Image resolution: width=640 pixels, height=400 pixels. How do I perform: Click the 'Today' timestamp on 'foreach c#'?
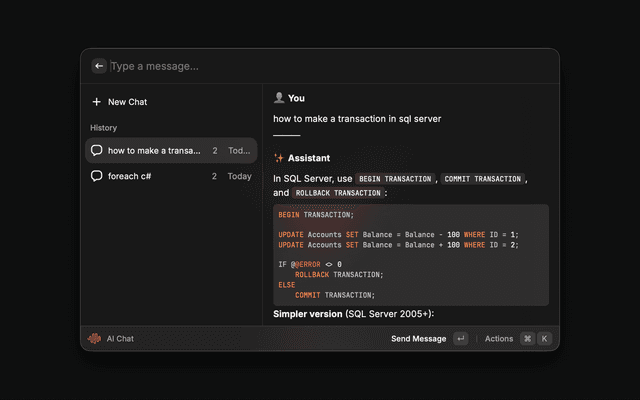[239, 176]
